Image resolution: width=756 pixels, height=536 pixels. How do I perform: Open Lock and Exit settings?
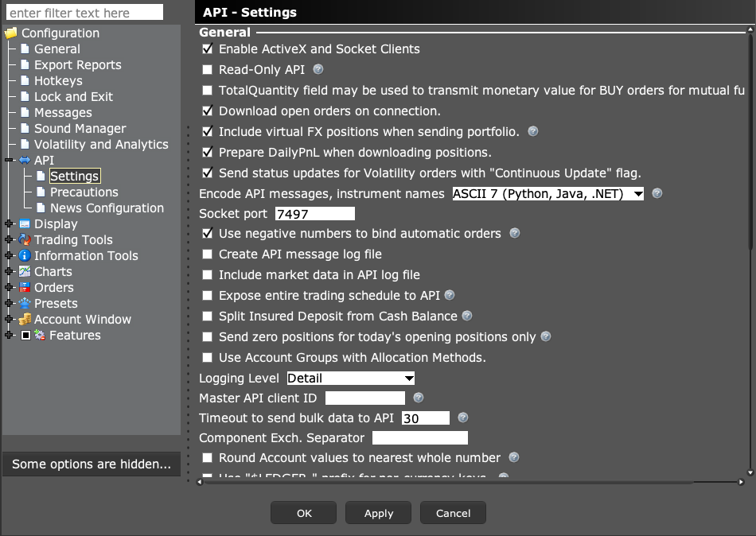73,96
